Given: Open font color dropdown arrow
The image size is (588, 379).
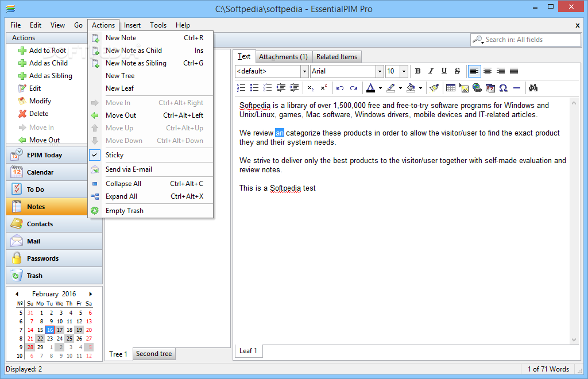Looking at the screenshot, I should 380,88.
